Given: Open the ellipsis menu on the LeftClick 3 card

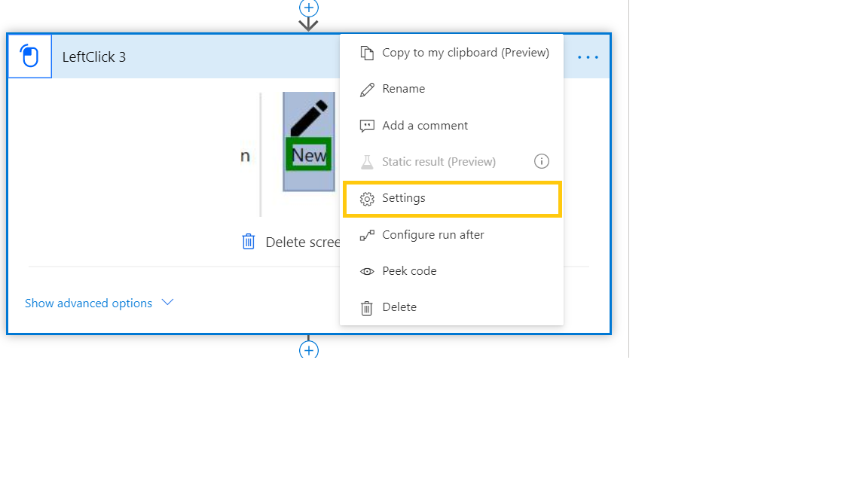Looking at the screenshot, I should tap(588, 56).
